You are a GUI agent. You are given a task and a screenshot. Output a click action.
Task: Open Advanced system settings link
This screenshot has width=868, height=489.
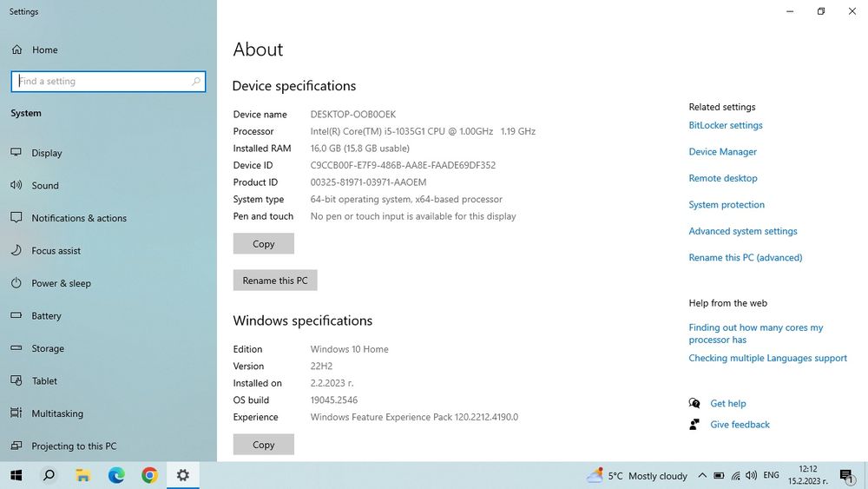tap(743, 231)
